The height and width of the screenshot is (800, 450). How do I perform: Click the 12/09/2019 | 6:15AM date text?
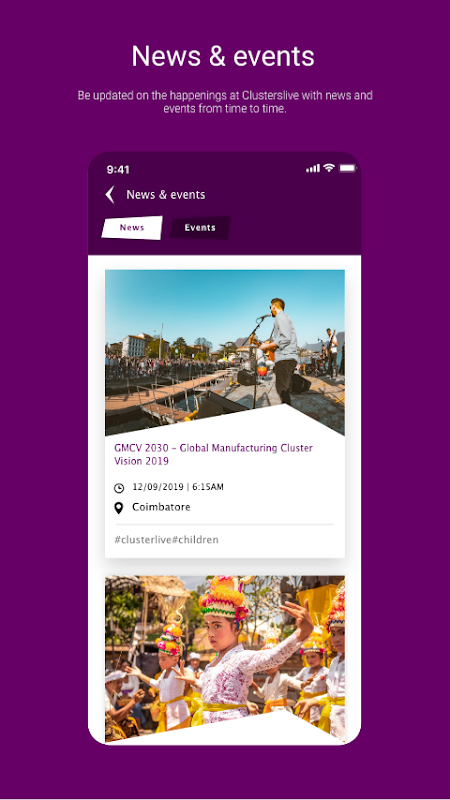click(x=178, y=487)
